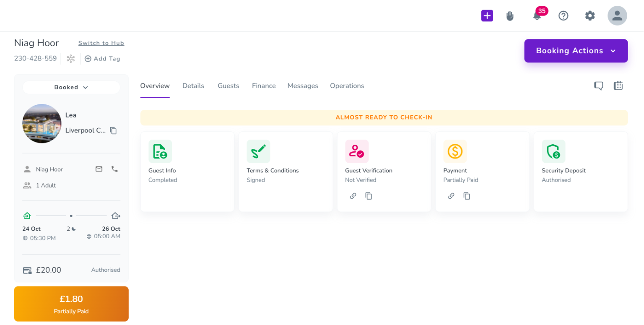Email the guest via the envelope icon
Viewport: 644px width, 325px height.
pyautogui.click(x=99, y=169)
